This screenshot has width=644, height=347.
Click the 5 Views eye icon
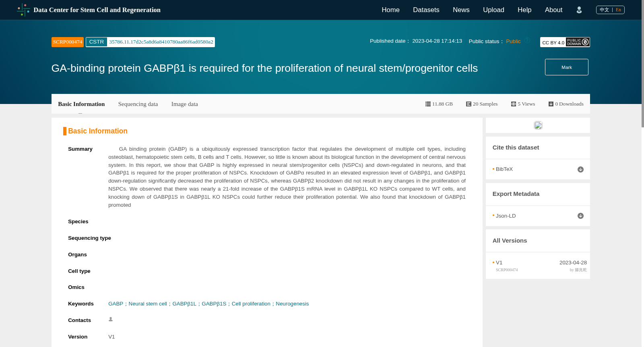click(x=514, y=104)
